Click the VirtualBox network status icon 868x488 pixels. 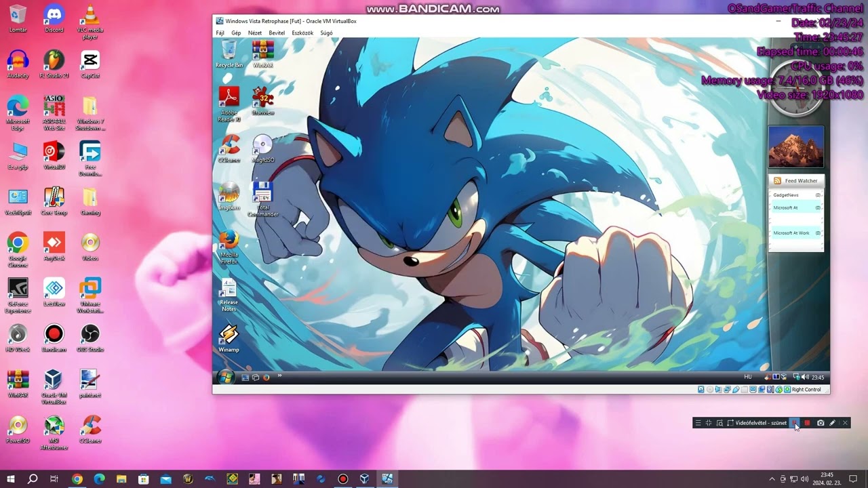click(727, 390)
